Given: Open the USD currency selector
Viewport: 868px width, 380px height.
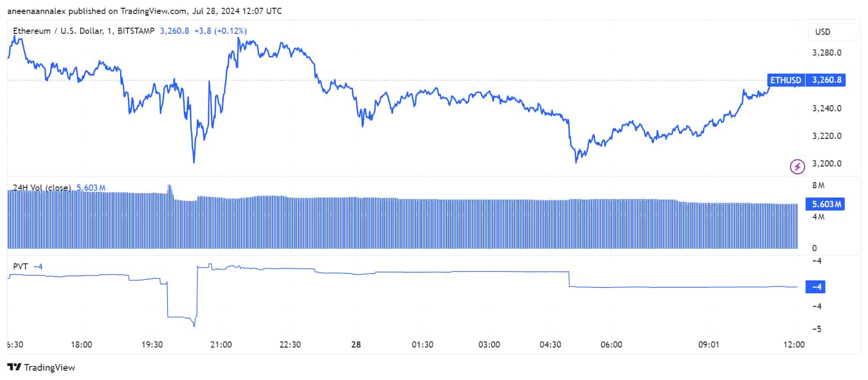Looking at the screenshot, I should [832, 32].
